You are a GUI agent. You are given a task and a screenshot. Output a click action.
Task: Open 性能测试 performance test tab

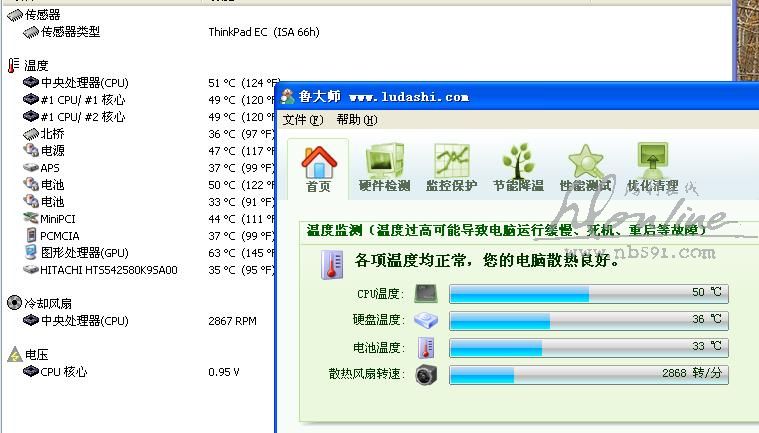pos(585,168)
